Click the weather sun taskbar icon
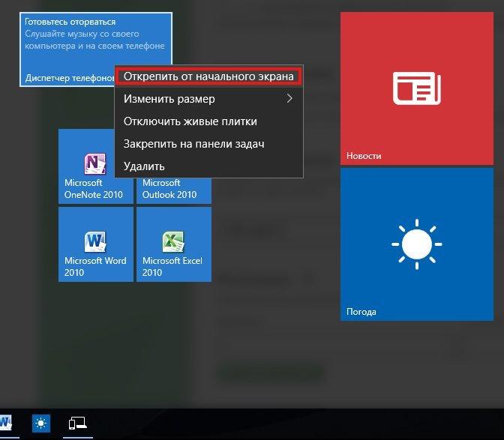The height and width of the screenshot is (440, 504). (41, 424)
